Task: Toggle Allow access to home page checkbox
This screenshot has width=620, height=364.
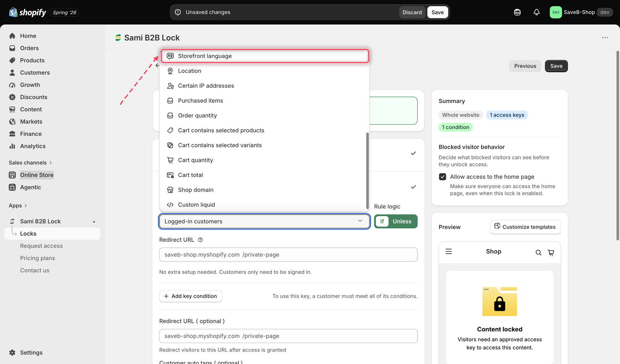Action: coord(442,177)
